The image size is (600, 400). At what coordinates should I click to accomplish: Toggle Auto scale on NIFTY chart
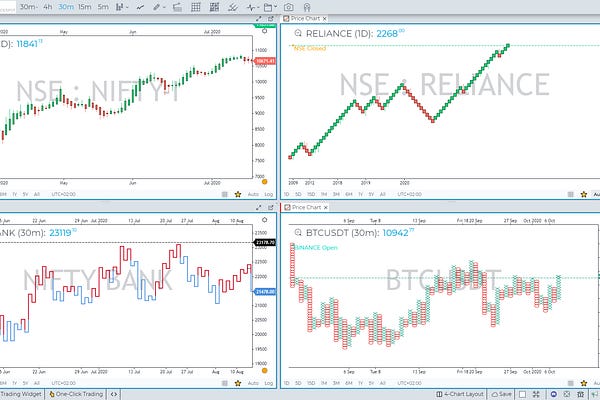(253, 194)
